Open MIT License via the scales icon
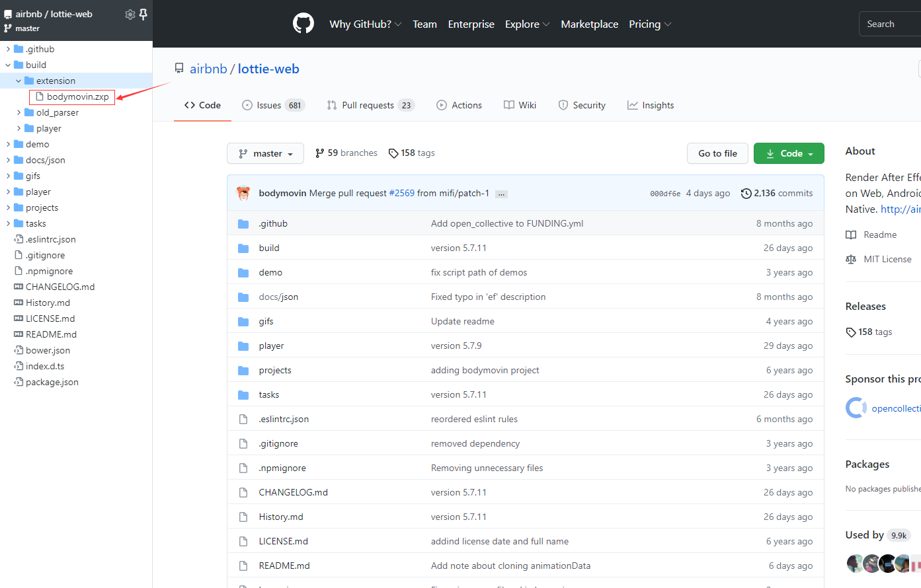This screenshot has height=588, width=921. click(x=851, y=259)
